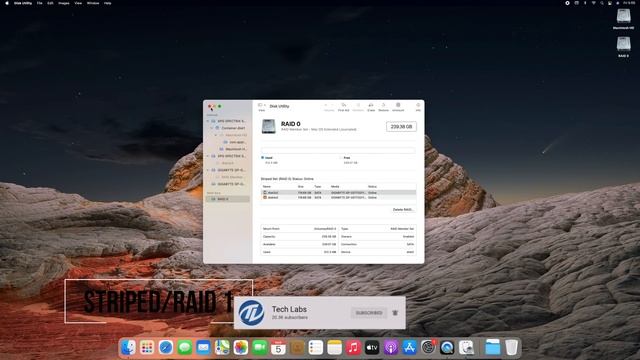Open Photos from the Dock

pyautogui.click(x=241, y=348)
